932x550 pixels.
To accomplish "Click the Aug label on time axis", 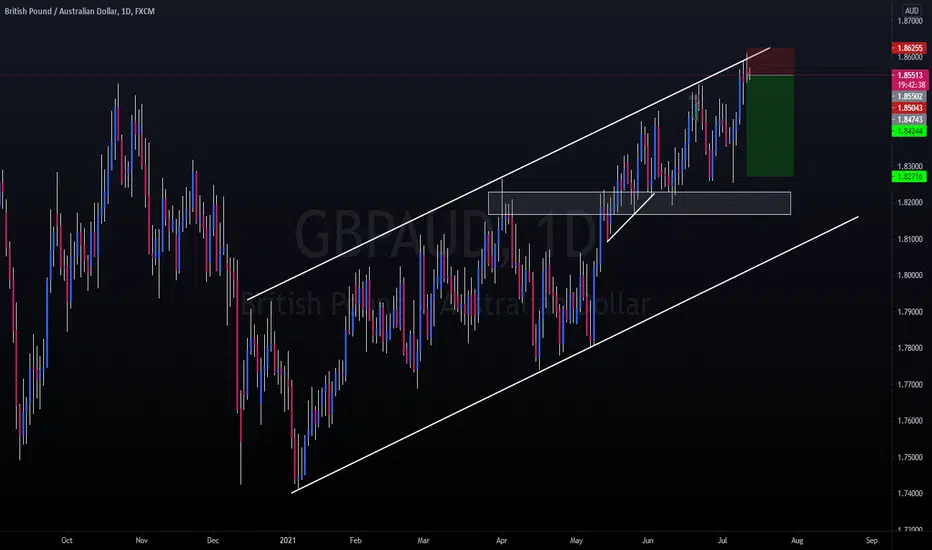I will (x=797, y=540).
